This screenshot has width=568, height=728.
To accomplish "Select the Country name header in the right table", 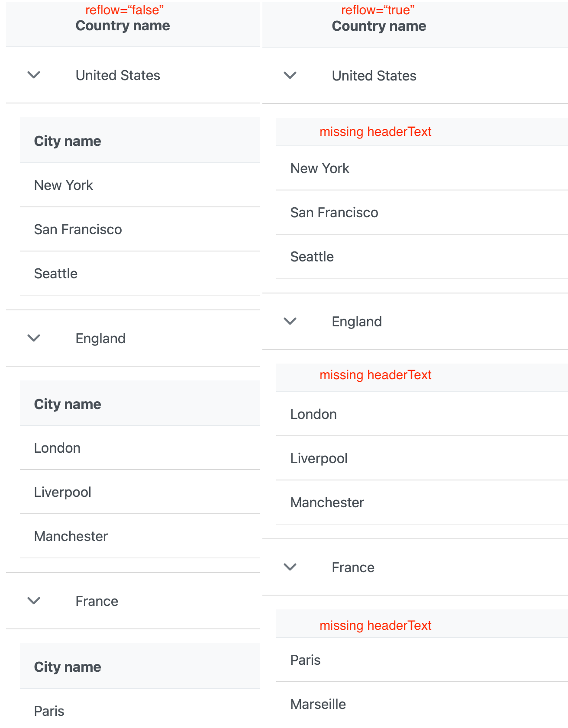I will tap(379, 26).
